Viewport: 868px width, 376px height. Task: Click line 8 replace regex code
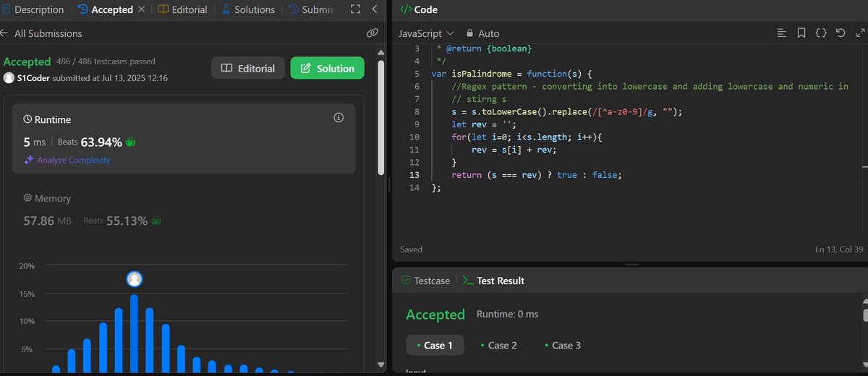tap(566, 111)
